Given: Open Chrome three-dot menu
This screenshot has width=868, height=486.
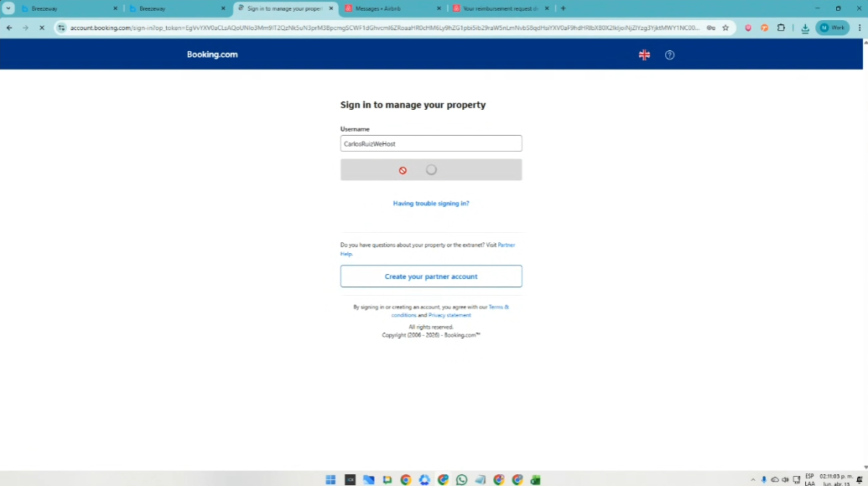Looking at the screenshot, I should 859,28.
